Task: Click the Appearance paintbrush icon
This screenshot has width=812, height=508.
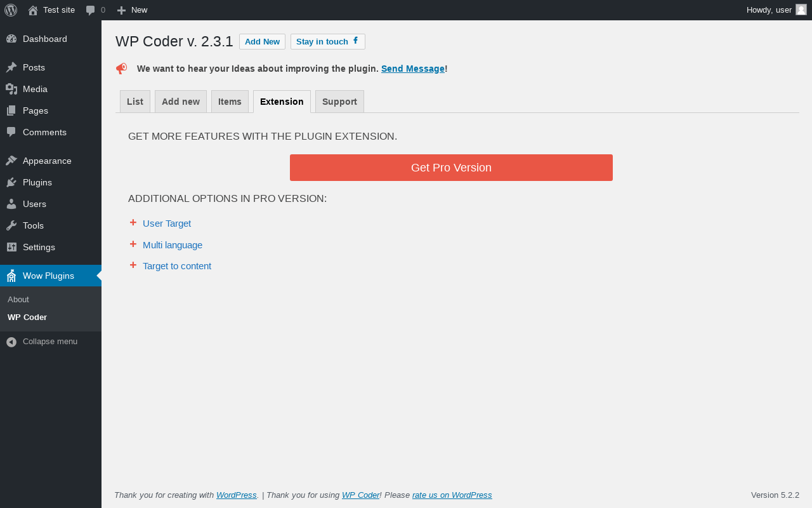Action: click(x=11, y=161)
